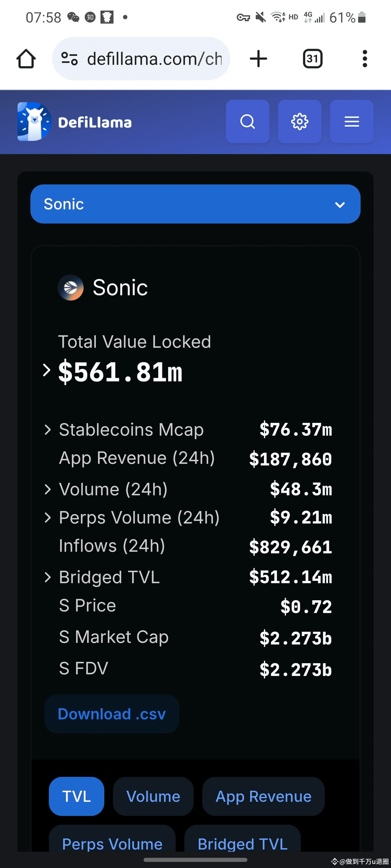
Task: Open the DefiLlama settings gear
Action: click(299, 122)
